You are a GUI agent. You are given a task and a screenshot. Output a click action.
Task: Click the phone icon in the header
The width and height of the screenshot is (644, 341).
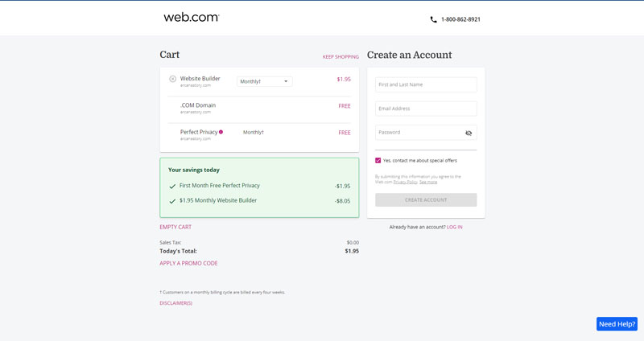coord(433,19)
